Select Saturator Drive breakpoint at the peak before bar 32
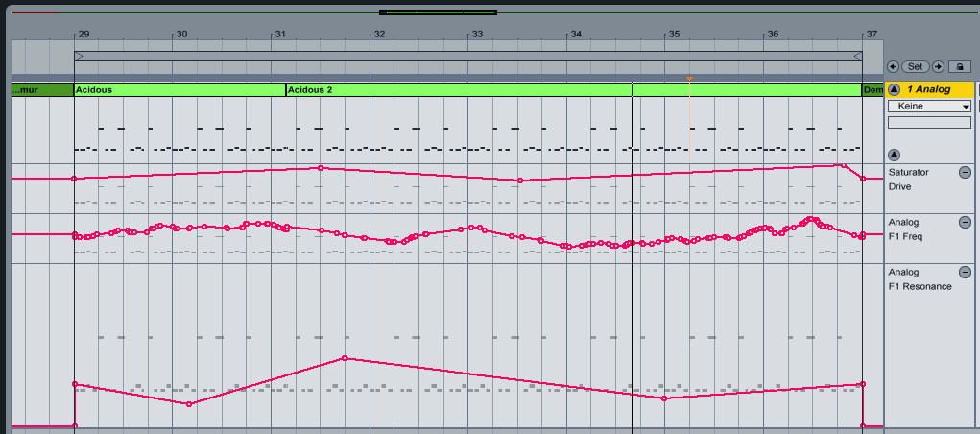 321,168
